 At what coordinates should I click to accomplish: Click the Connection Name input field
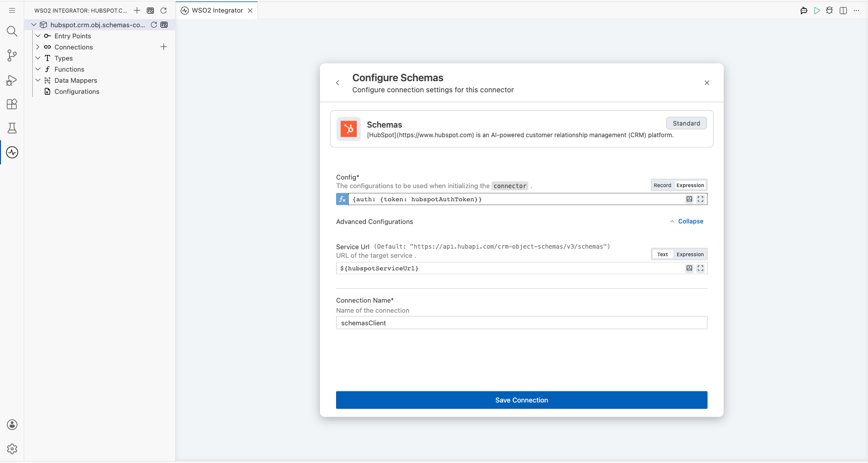(522, 323)
